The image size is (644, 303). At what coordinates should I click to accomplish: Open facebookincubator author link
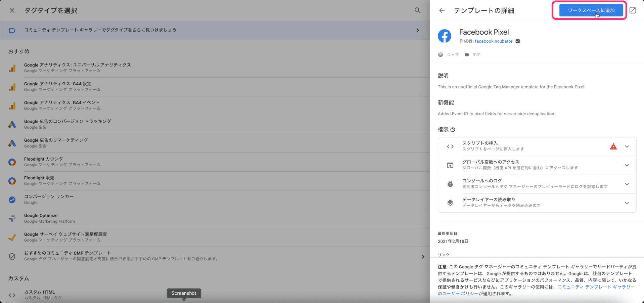(x=494, y=41)
